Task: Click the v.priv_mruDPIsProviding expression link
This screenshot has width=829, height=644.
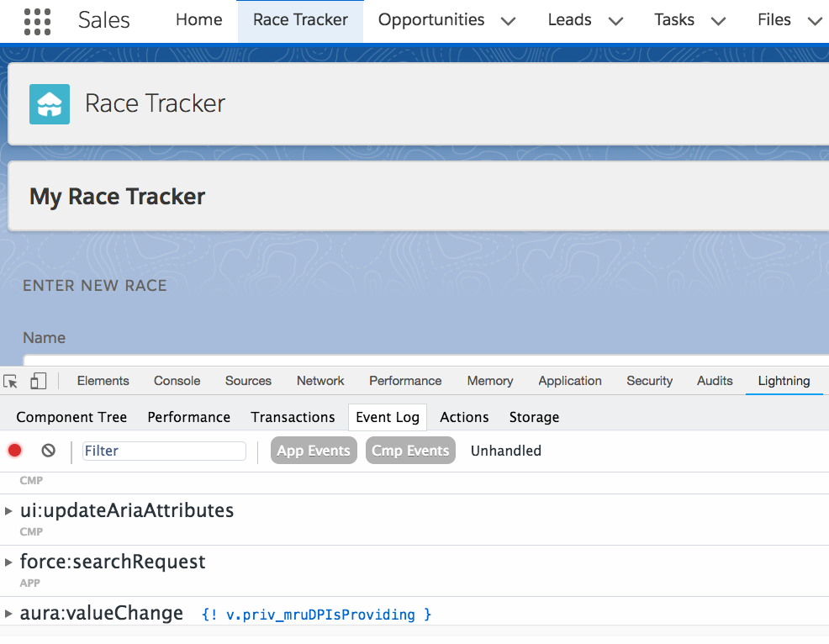Action: tap(317, 615)
